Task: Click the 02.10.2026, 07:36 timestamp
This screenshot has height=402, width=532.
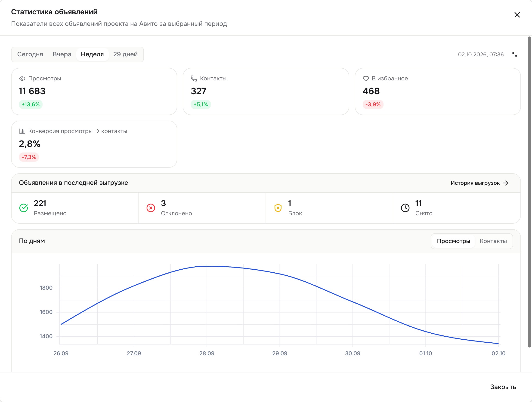Action: click(480, 55)
